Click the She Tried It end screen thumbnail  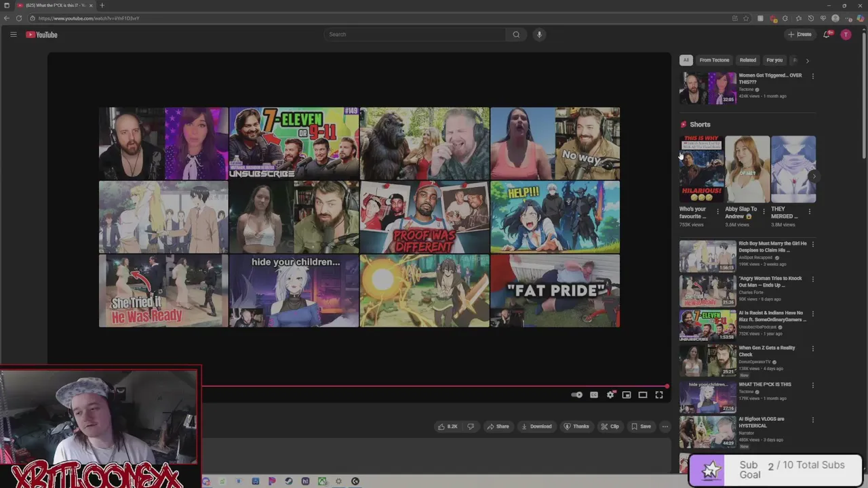click(163, 290)
